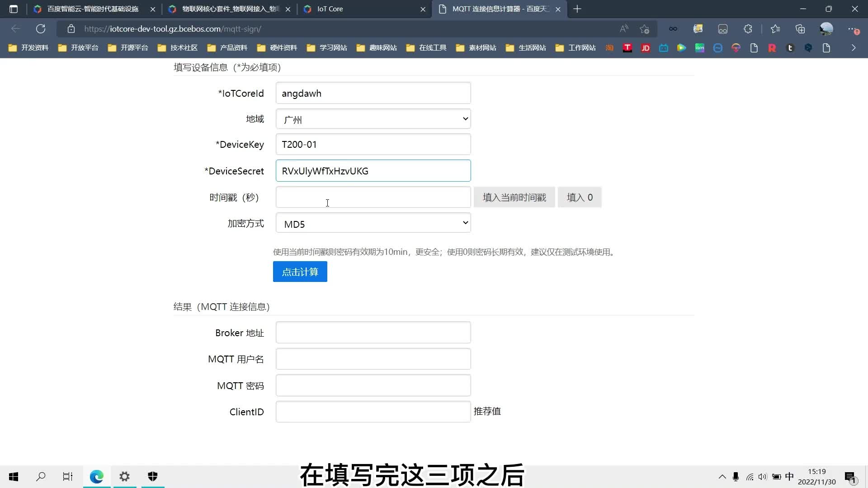Open Settings gear in taskbar
Screen dimensions: 868x488
pos(124,477)
